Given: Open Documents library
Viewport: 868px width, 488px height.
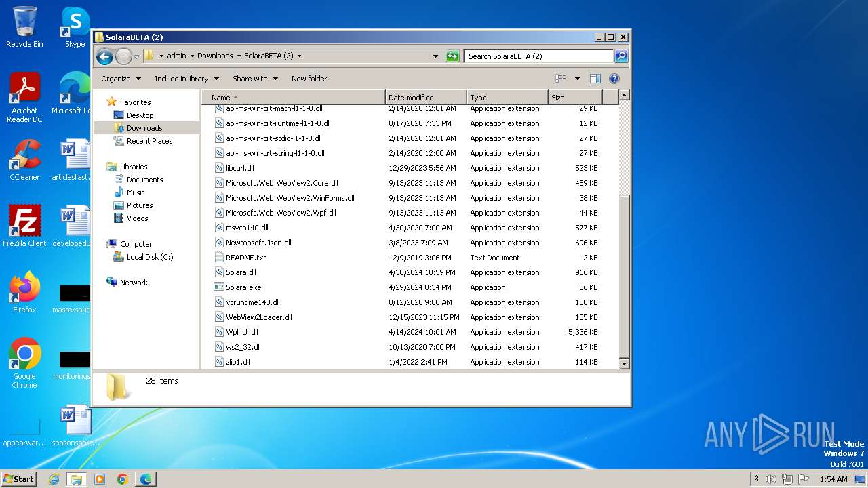Looking at the screenshot, I should tap(144, 180).
